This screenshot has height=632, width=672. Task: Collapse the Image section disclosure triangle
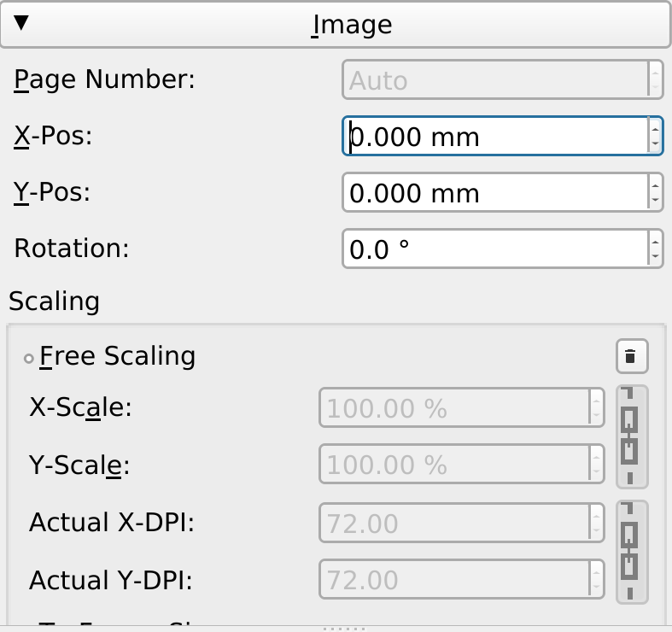click(x=21, y=23)
